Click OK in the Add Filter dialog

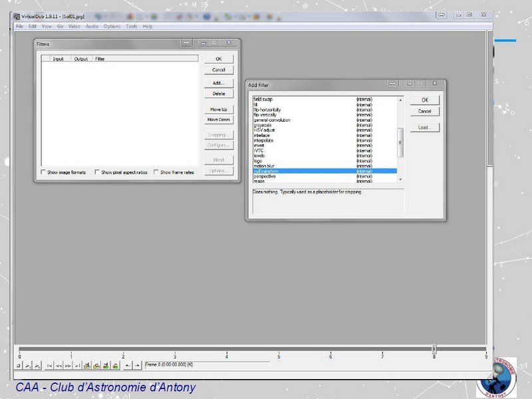[x=424, y=100]
